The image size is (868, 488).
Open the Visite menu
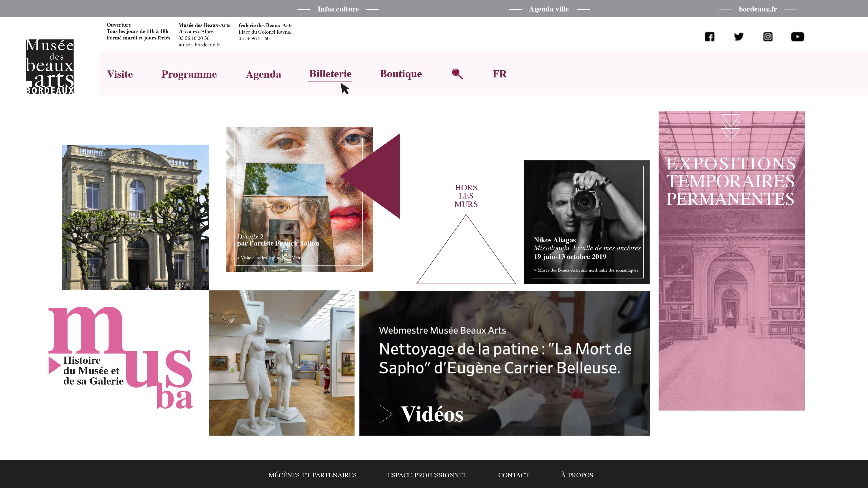click(120, 74)
